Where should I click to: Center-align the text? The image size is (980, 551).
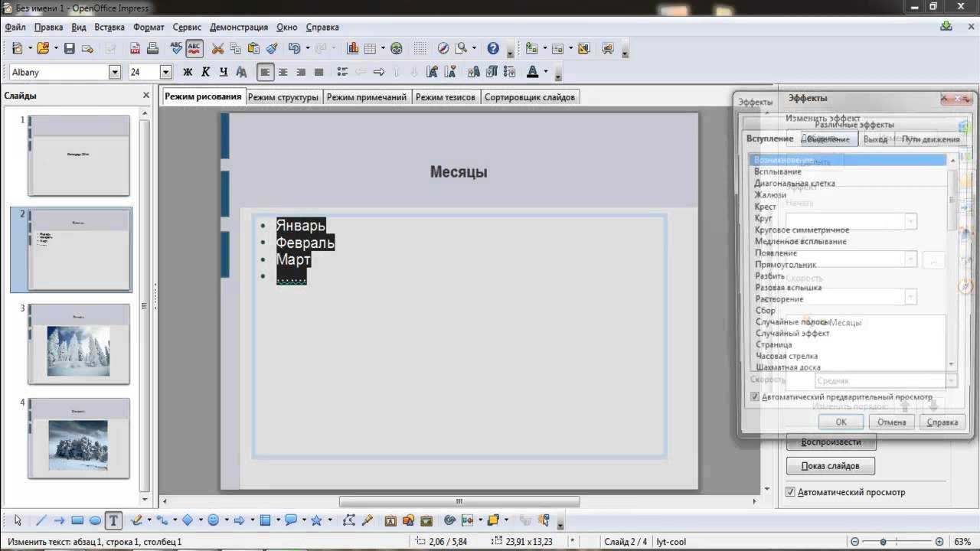pos(283,72)
